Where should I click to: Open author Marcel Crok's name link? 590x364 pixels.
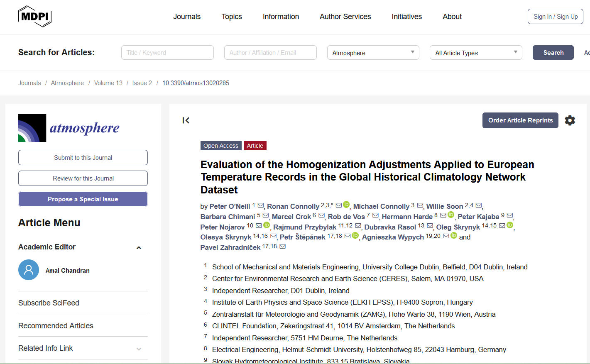click(x=291, y=217)
